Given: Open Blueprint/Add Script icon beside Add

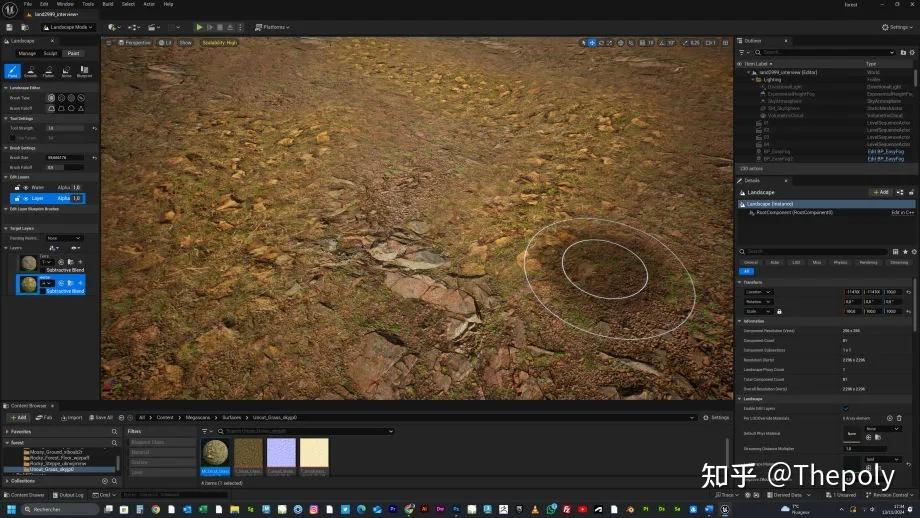Looking at the screenshot, I should (x=900, y=192).
